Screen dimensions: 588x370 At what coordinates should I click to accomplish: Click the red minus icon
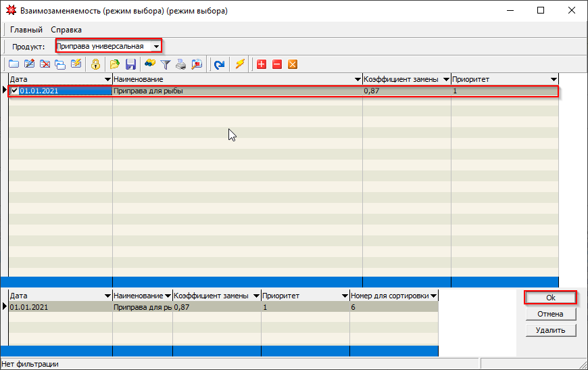(x=277, y=64)
